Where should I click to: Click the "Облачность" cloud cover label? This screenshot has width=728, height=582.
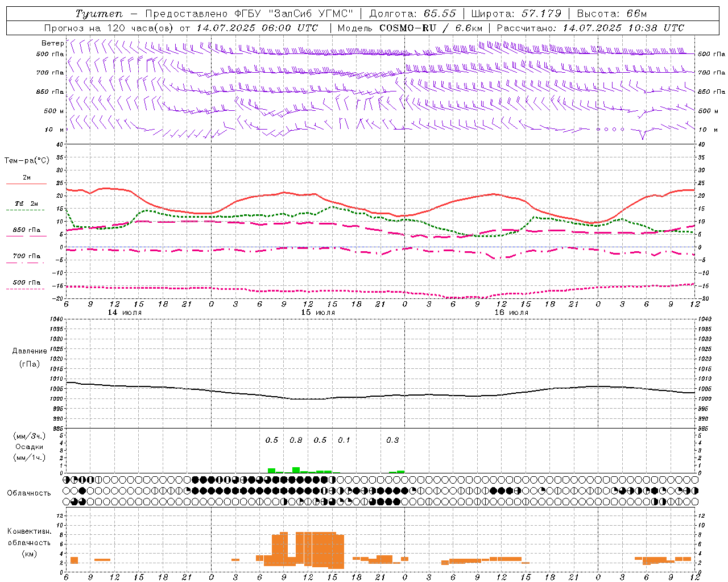pyautogui.click(x=29, y=493)
